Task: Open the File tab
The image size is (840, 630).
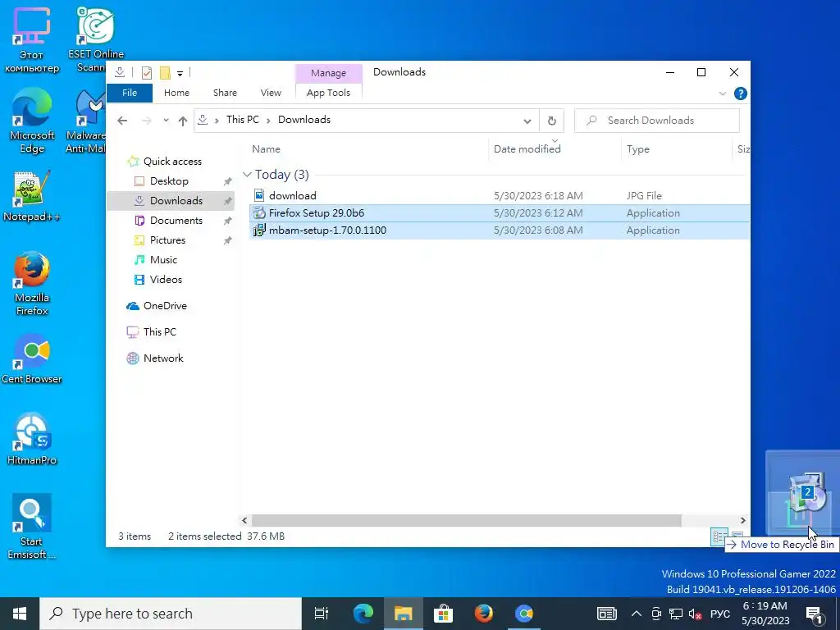Action: point(130,93)
